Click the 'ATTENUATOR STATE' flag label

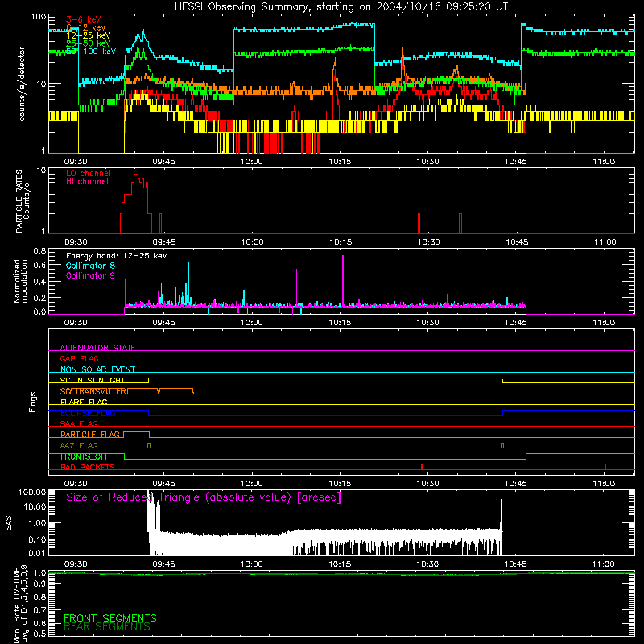97,348
